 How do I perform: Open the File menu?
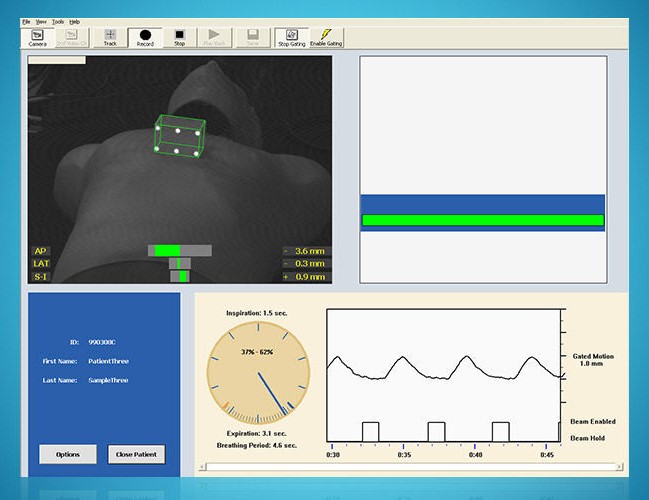point(26,21)
